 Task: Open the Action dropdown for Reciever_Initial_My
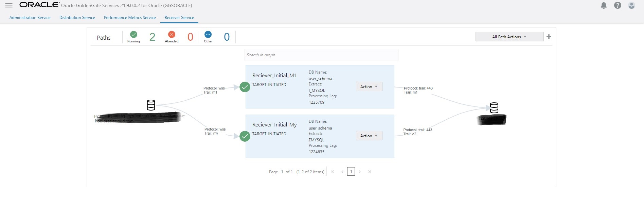point(369,136)
